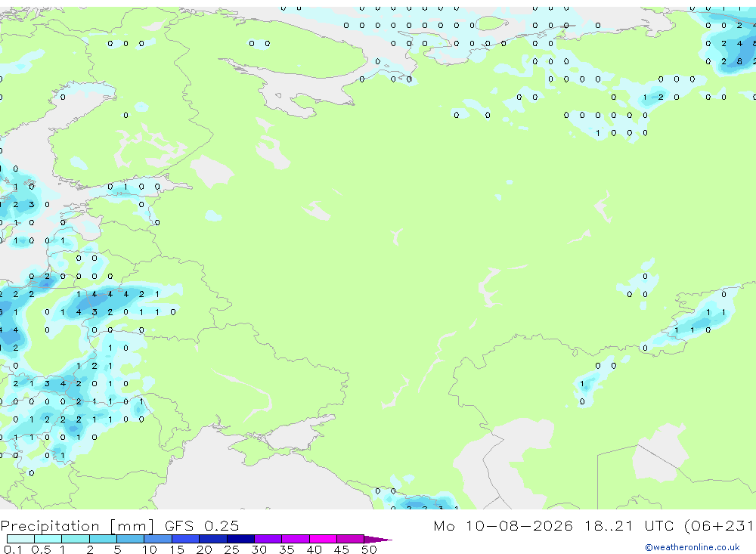Click the 0.5–1 mm legend color swatch

(48, 539)
